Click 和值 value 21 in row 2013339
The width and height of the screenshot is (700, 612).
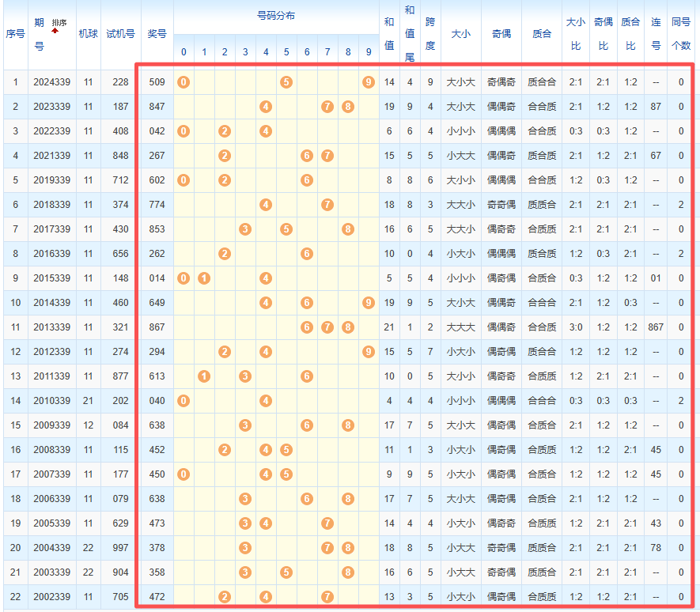point(389,327)
